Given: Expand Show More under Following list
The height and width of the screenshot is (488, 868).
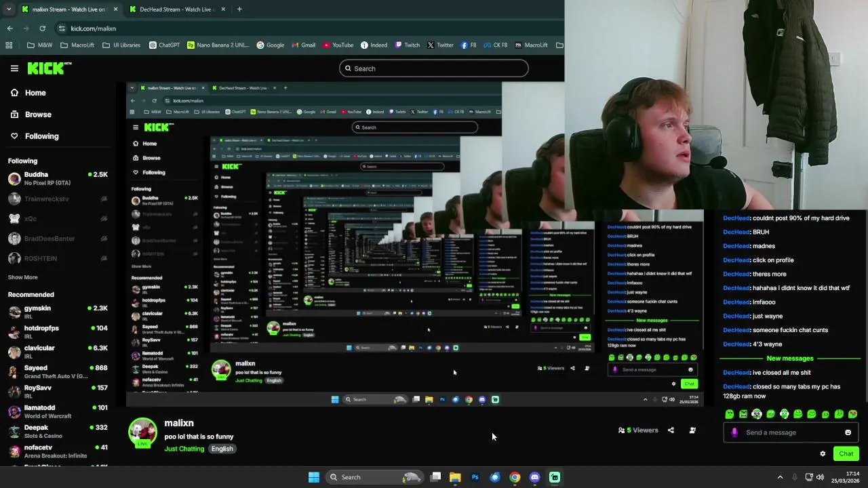Looking at the screenshot, I should [22, 277].
